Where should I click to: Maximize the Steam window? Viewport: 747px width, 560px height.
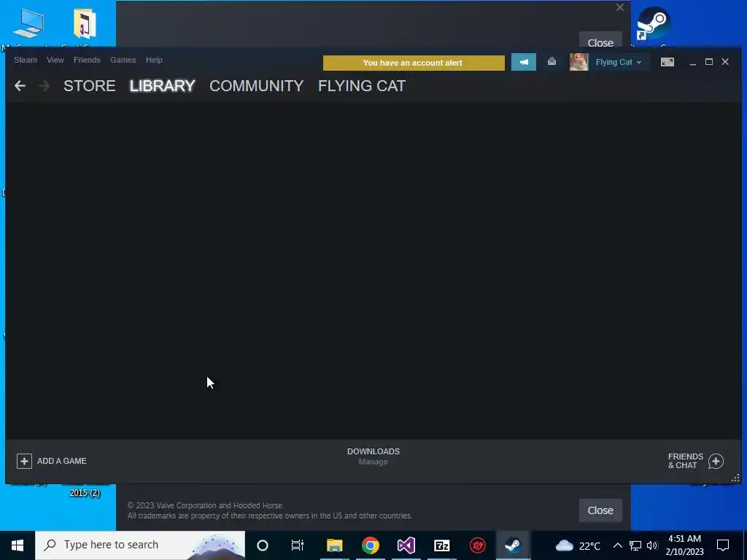(709, 62)
